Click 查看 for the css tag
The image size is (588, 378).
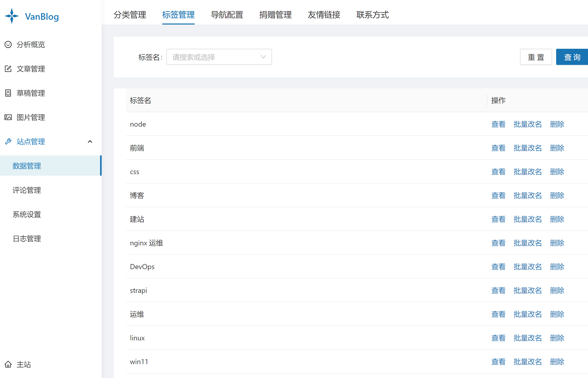[x=498, y=172]
